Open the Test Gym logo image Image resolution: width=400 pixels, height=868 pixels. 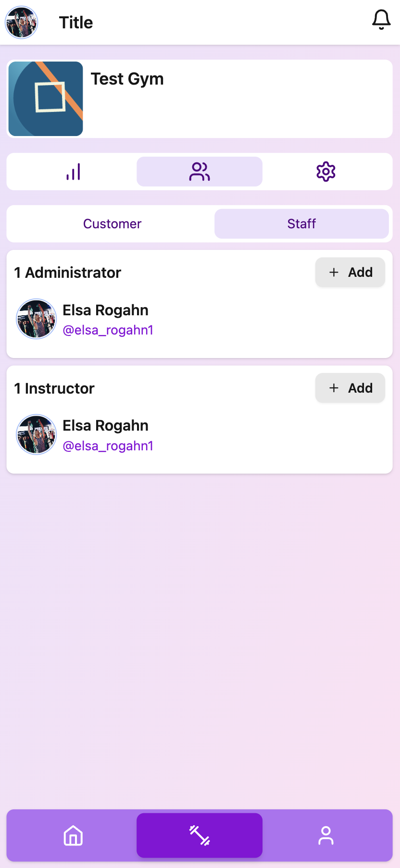pyautogui.click(x=46, y=99)
